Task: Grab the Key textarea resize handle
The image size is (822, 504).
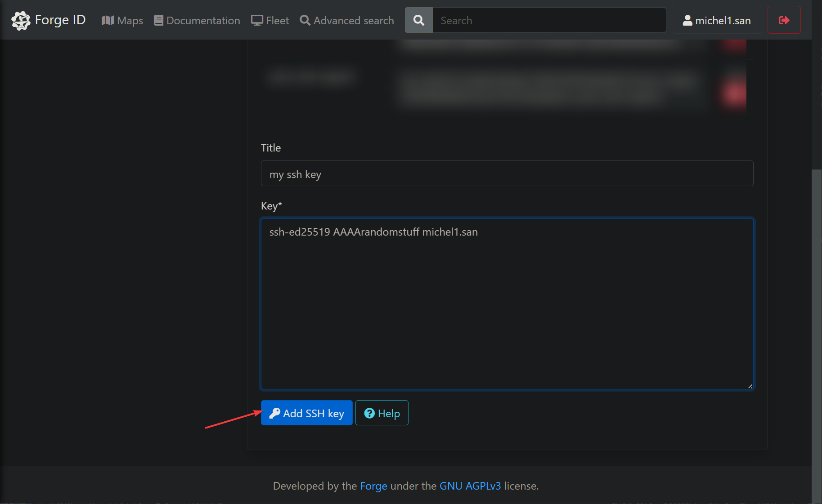Action: click(750, 386)
